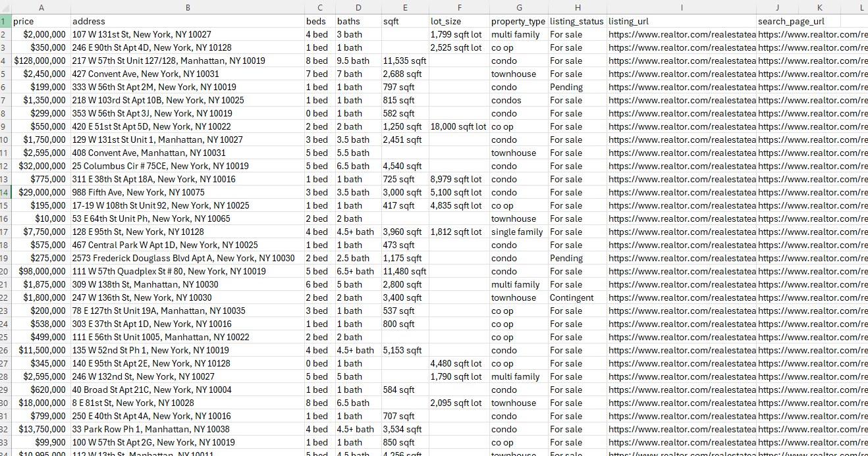Screen dimensions: 868x456
Task: Select the 11,535 sqft cell
Action: (x=405, y=61)
